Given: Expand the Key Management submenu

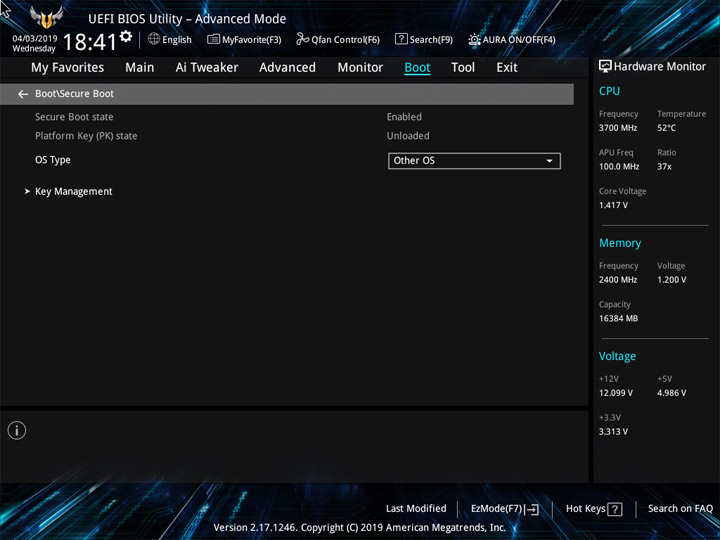Looking at the screenshot, I should coord(73,191).
